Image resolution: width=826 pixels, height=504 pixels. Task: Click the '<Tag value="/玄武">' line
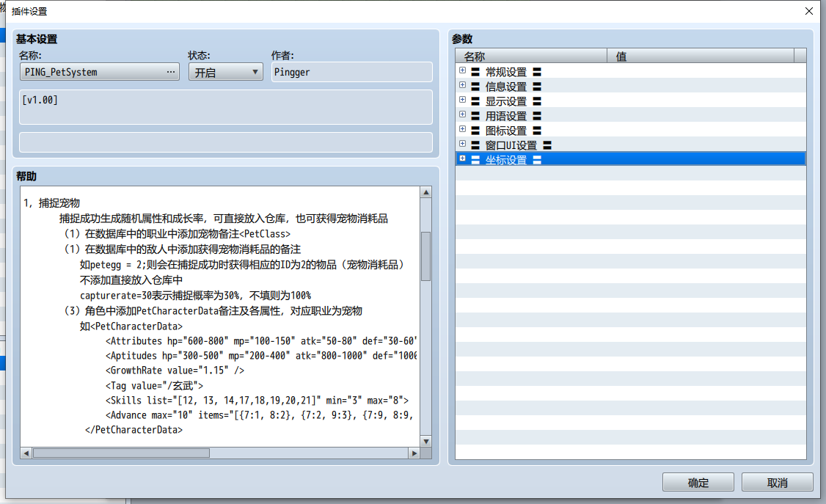point(154,385)
